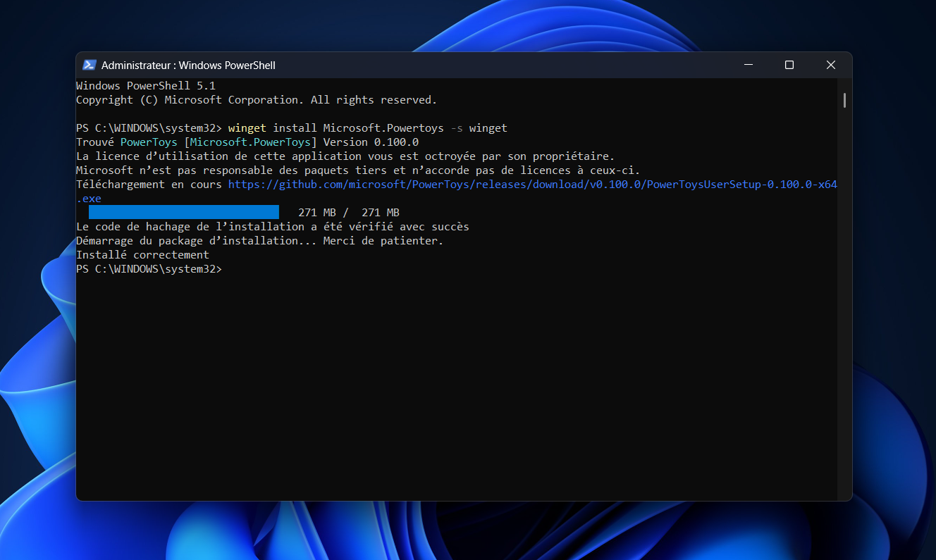Click the "winget install Microsoft.Powertoys -s winget" command
Image resolution: width=936 pixels, height=560 pixels.
tap(368, 127)
